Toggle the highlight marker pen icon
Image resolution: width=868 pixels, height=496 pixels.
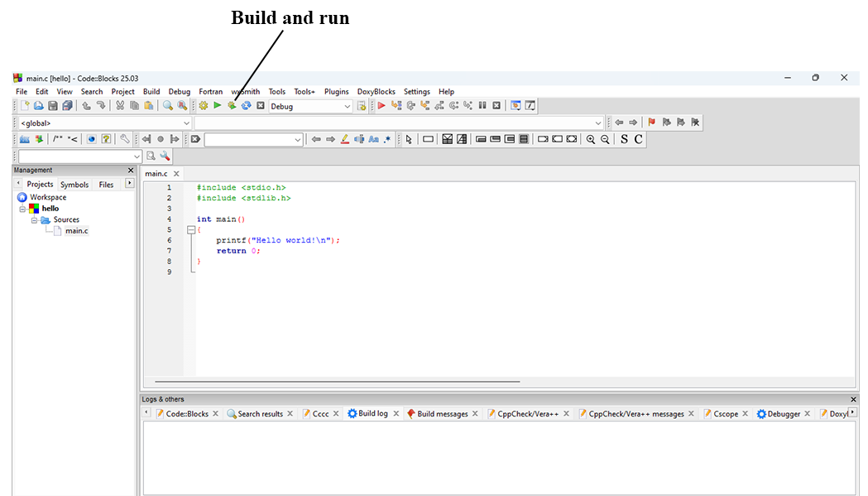coord(345,139)
